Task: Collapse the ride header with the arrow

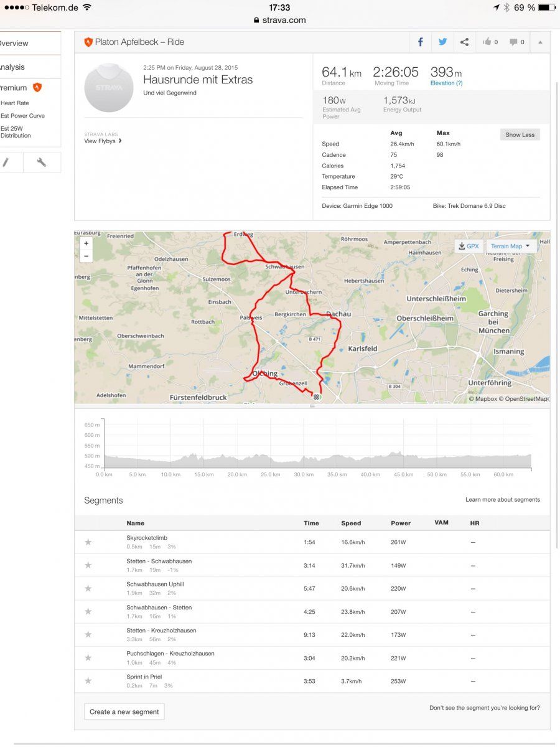Action: coord(539,42)
